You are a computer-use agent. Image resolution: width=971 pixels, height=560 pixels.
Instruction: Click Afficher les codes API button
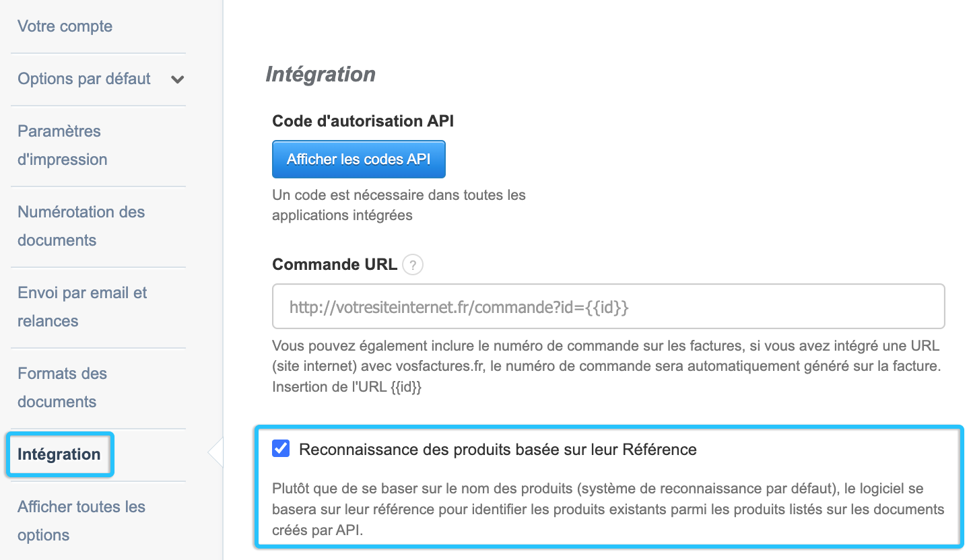point(358,159)
